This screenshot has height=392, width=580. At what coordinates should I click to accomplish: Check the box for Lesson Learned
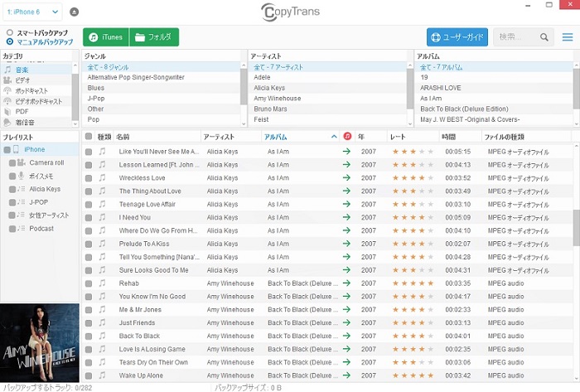click(89, 165)
